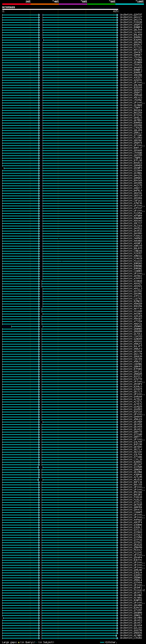Viewport: 146px width, 644px height.
Task: Select hit UniRef100_C5YZA1
Action: coord(131,58)
